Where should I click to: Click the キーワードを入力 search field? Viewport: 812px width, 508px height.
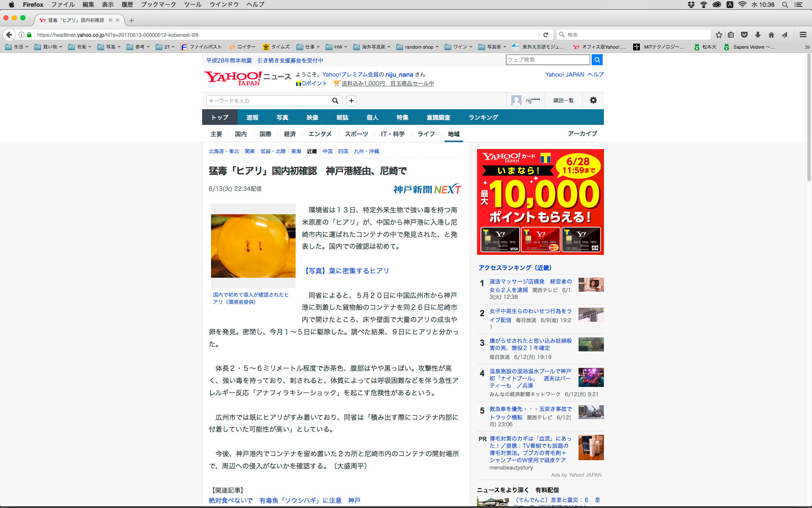coord(267,101)
